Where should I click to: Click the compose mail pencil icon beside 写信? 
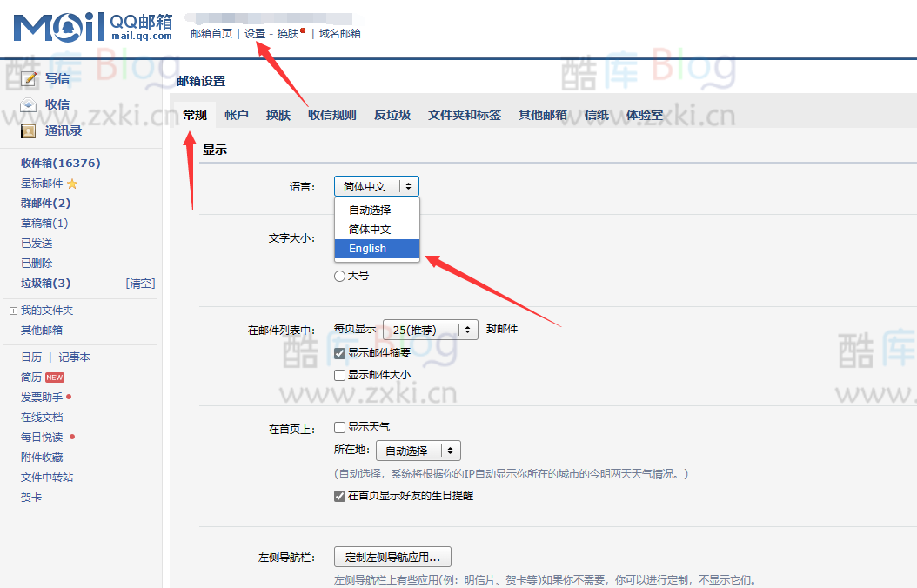[28, 77]
